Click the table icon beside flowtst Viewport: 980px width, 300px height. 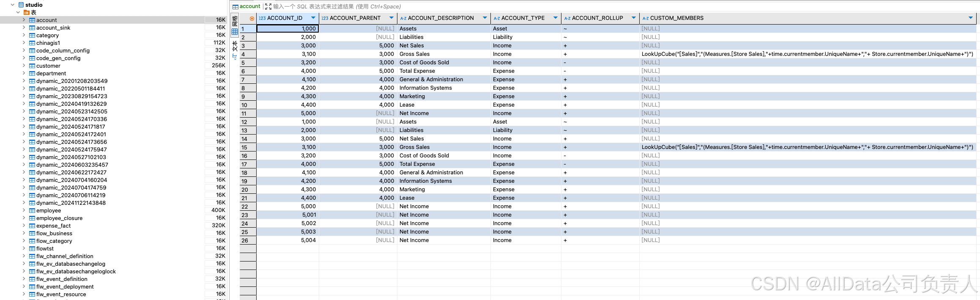click(32, 248)
